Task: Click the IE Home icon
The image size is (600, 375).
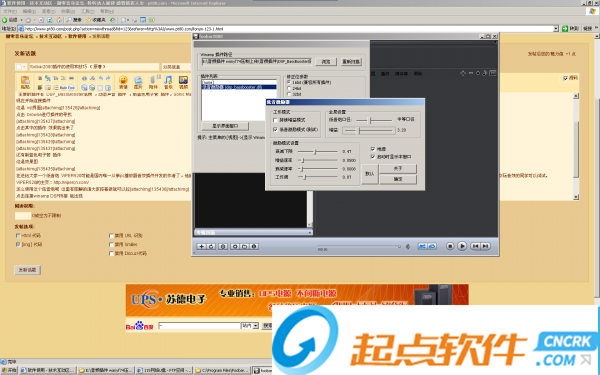Action: point(59,20)
